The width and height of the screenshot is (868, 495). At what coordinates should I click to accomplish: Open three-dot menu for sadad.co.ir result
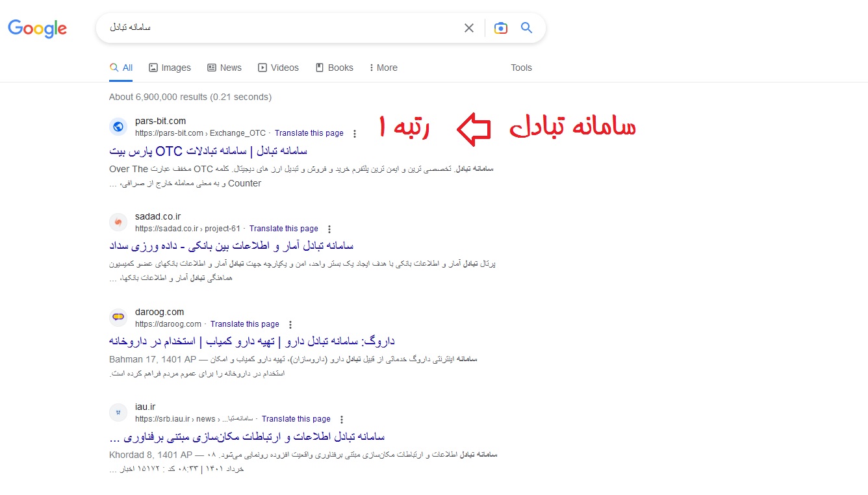click(329, 229)
